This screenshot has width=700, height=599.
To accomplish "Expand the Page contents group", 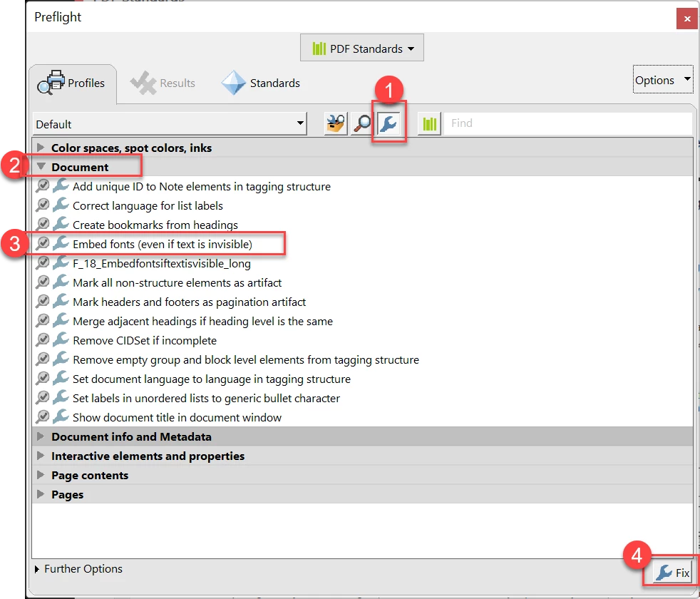I will pyautogui.click(x=41, y=475).
